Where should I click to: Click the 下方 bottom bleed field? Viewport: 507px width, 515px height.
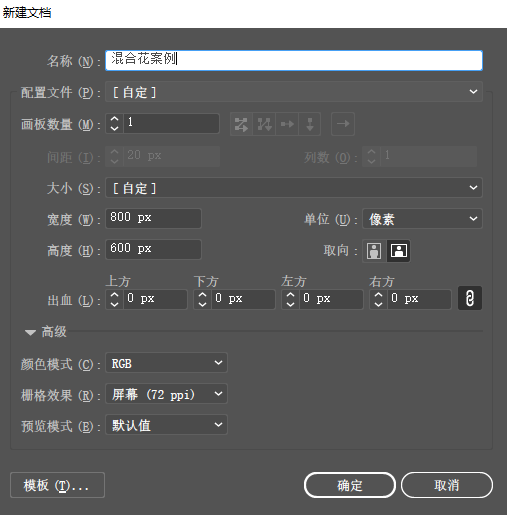coord(243,299)
